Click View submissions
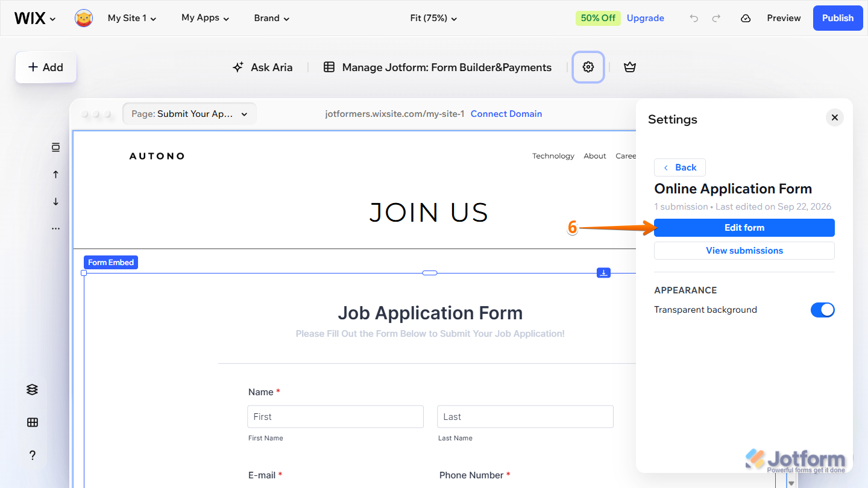Screen dimensions: 868x488 point(744,251)
